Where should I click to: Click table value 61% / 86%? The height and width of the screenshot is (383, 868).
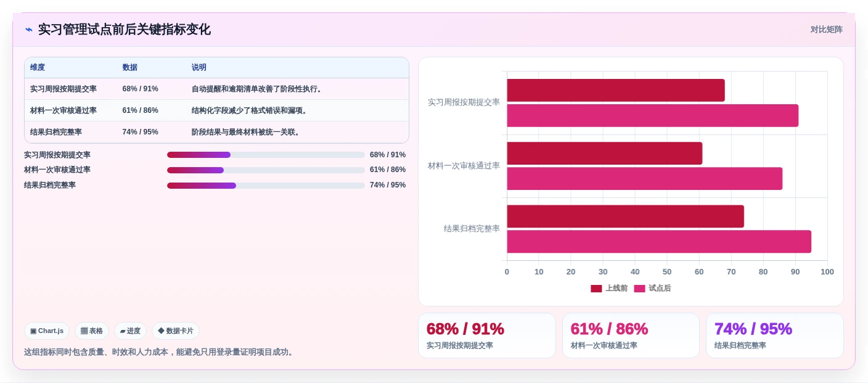(141, 110)
